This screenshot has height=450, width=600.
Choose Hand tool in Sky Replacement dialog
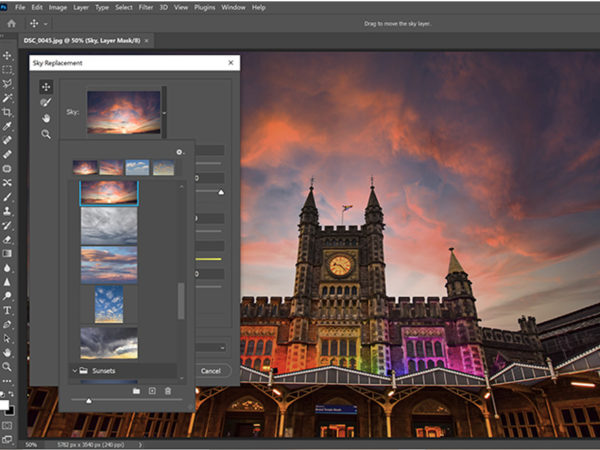pos(46,118)
